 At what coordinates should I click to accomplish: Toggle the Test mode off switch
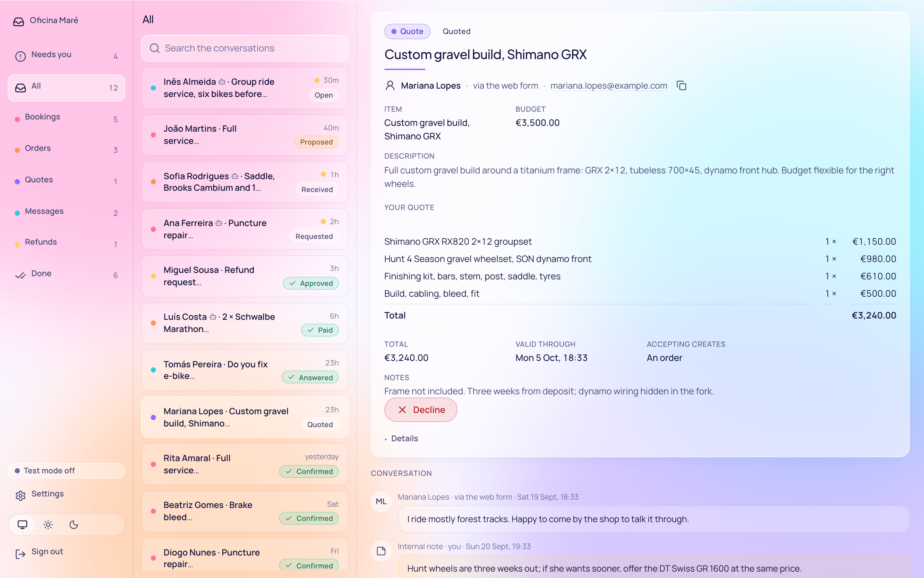(66, 470)
